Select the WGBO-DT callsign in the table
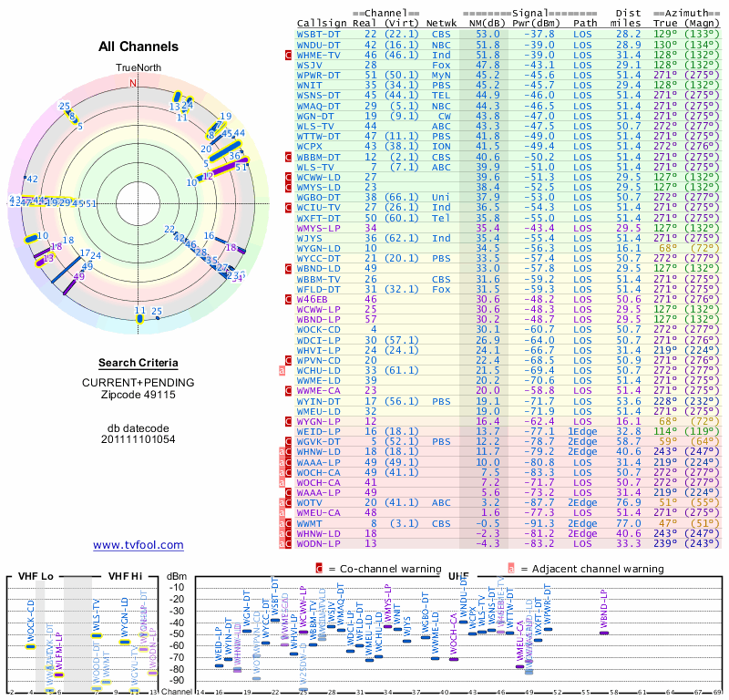Screen dimensions: 729x700 [318, 198]
